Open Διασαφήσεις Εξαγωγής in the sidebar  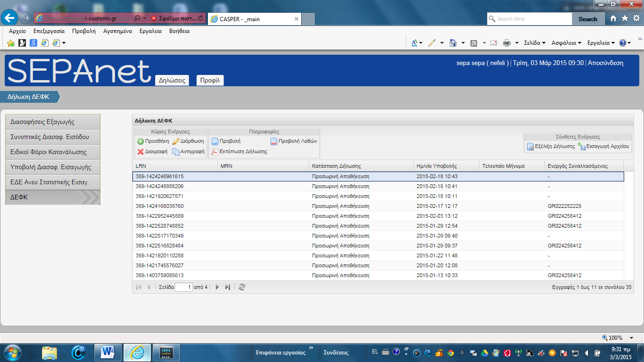(x=53, y=122)
